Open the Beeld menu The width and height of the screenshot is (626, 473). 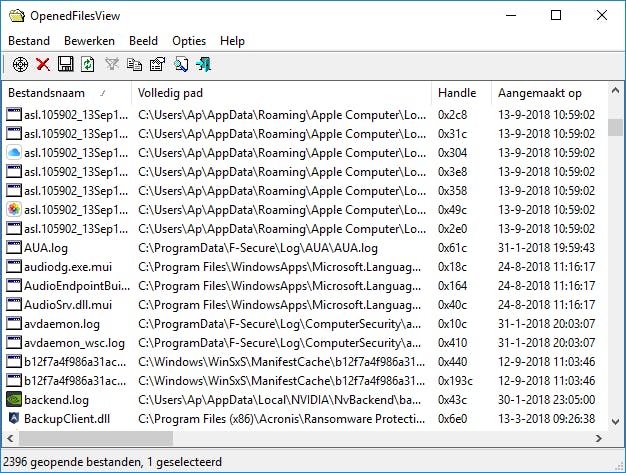point(143,41)
